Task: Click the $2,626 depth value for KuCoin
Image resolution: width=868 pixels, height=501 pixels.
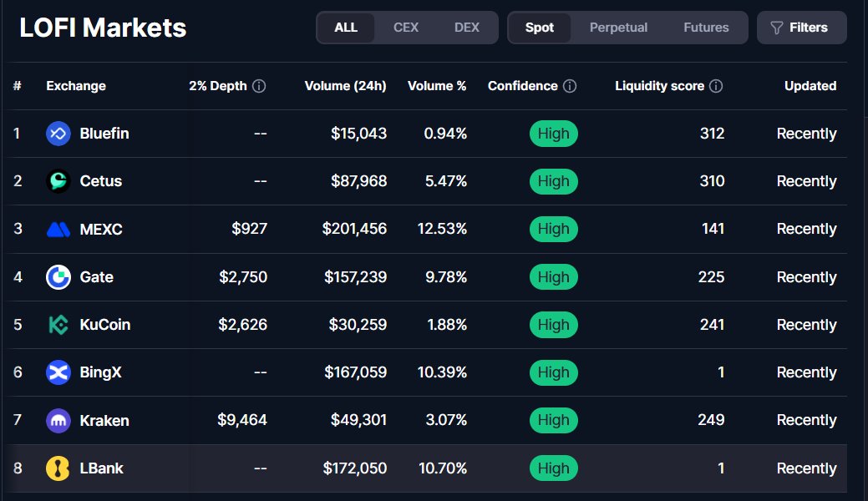Action: [242, 325]
